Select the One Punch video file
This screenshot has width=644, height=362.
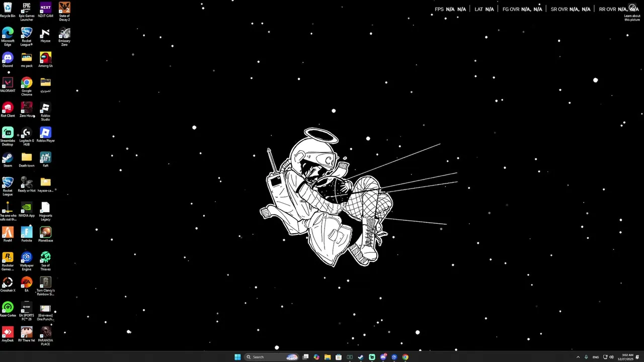pyautogui.click(x=45, y=311)
